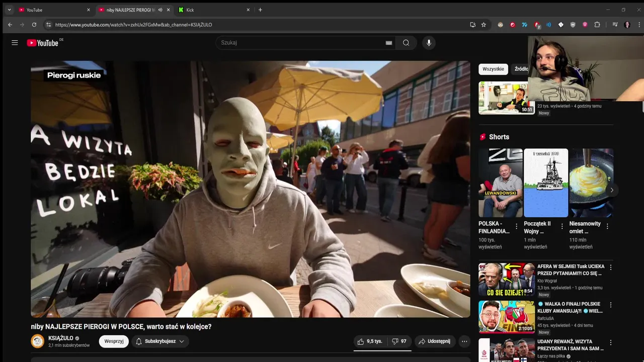
Task: Click the video title niby NAJLEPSZE PIEROGI W POLSCE
Action: coord(121,327)
